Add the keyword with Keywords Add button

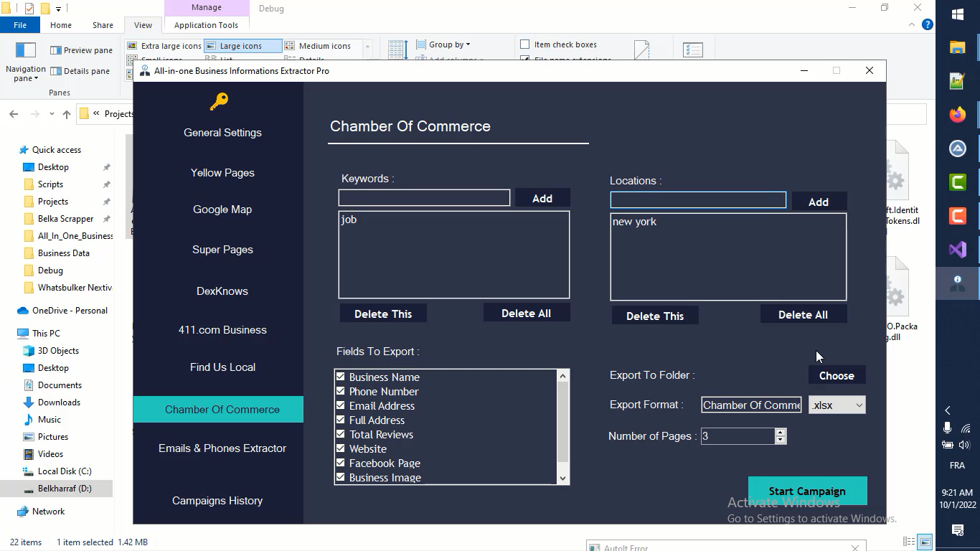(542, 198)
